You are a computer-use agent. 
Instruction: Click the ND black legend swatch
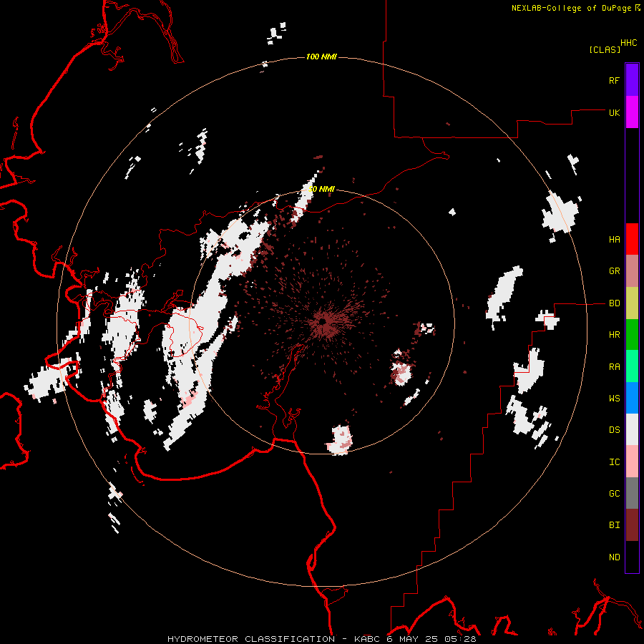pyautogui.click(x=632, y=557)
